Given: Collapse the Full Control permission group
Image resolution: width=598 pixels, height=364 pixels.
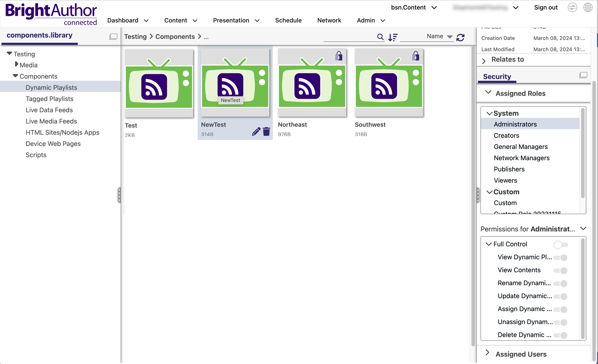Looking at the screenshot, I should pyautogui.click(x=489, y=244).
